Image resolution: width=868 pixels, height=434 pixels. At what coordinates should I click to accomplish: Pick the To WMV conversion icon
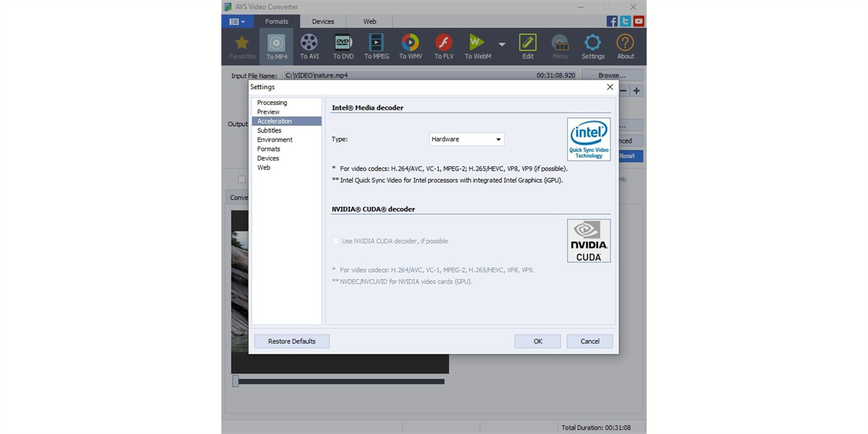point(409,46)
